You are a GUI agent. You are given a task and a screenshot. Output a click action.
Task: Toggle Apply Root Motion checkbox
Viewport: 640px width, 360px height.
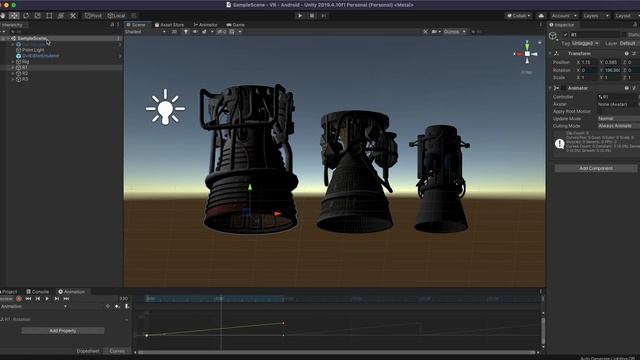click(600, 111)
